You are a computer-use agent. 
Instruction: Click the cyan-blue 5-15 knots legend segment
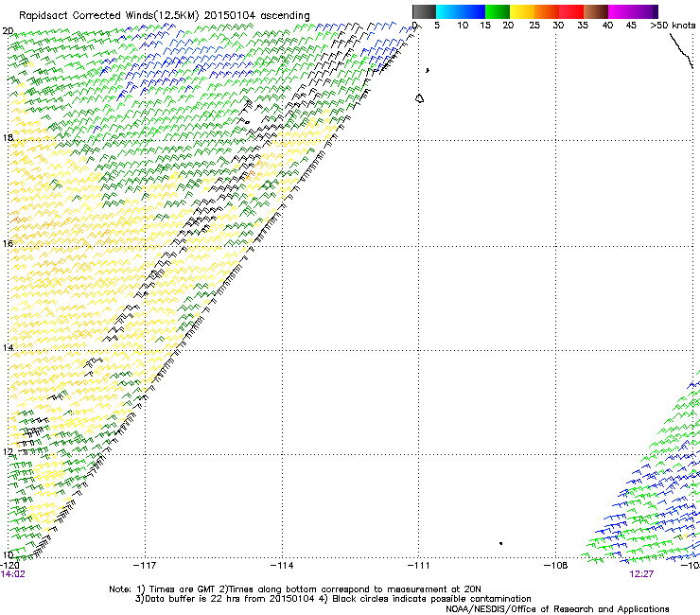(x=461, y=11)
